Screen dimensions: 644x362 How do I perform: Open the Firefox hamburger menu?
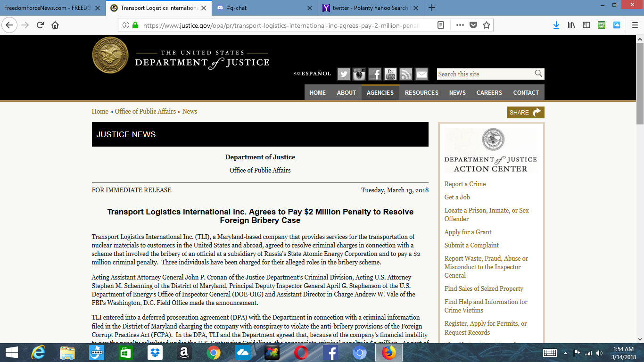pos(634,25)
